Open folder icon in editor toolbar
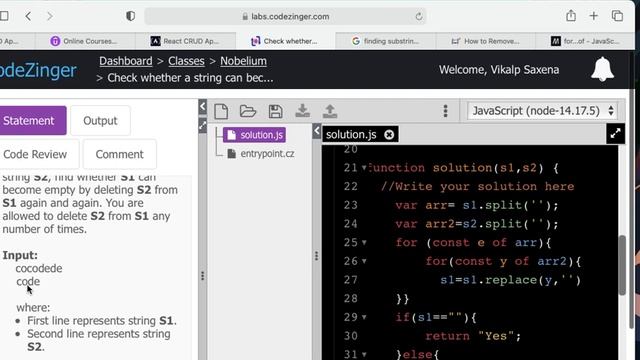 pos(248,111)
